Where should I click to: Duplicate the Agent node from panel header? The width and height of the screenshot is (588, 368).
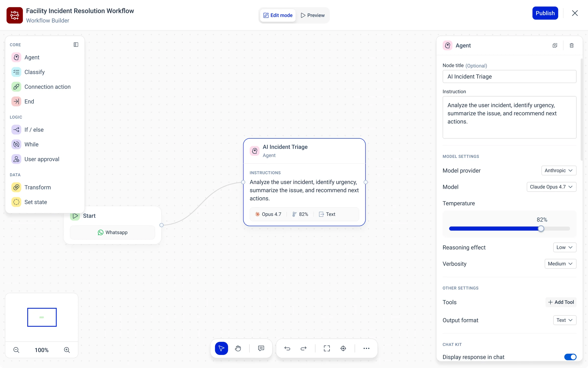tap(555, 45)
